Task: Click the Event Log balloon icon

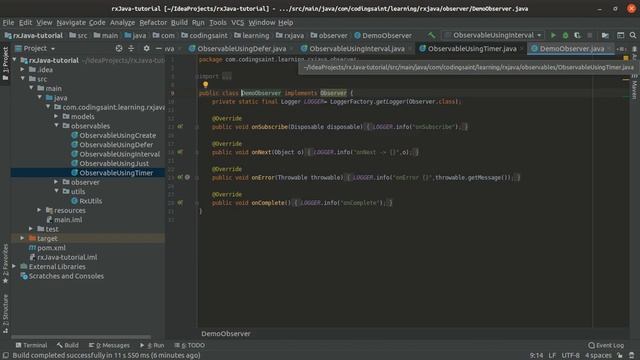Action: click(591, 345)
